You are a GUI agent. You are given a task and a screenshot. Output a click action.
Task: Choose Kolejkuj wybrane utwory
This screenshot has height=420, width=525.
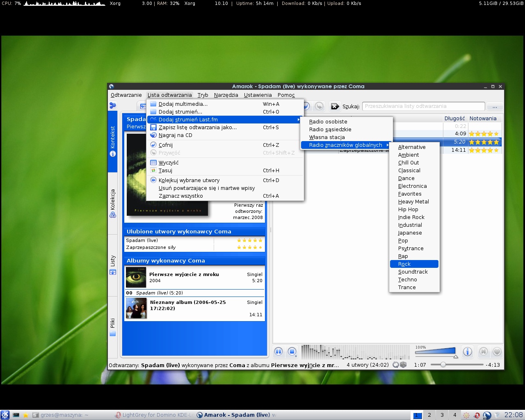click(225, 180)
